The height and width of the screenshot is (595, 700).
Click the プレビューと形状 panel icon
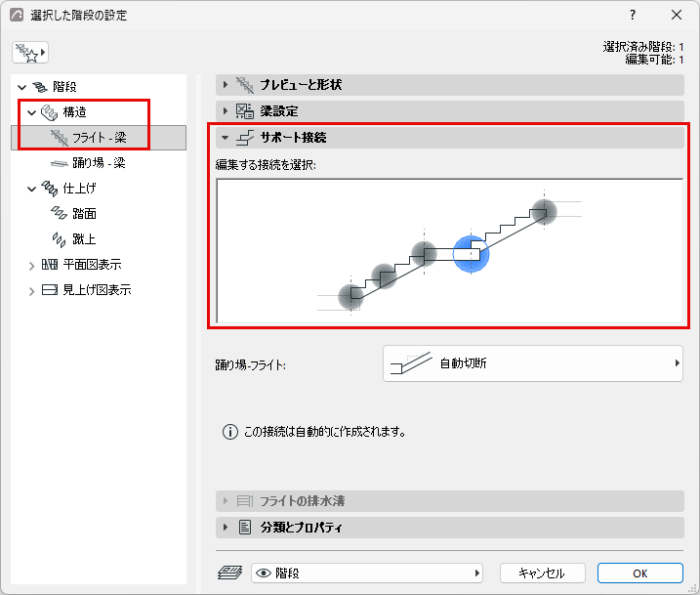coord(245,85)
